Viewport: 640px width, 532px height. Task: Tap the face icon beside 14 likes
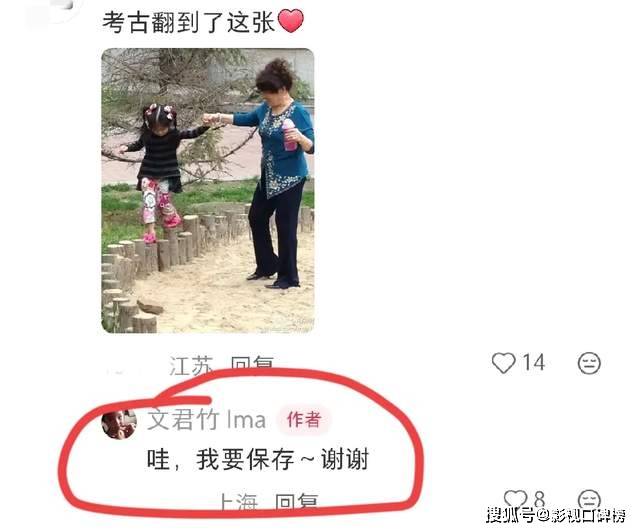click(589, 363)
